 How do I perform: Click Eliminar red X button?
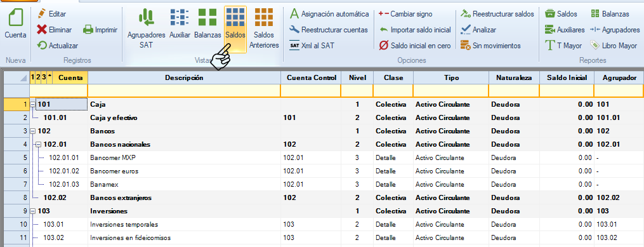point(54,30)
